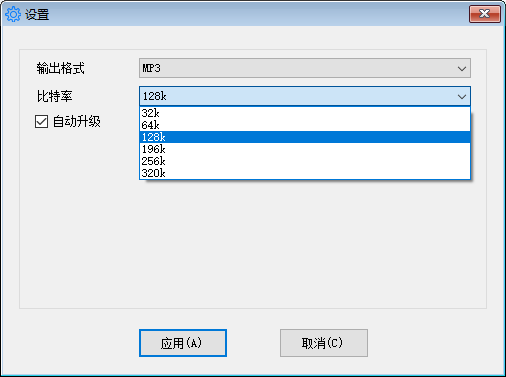
Task: Select the 32k bitrate option
Action: coord(305,113)
